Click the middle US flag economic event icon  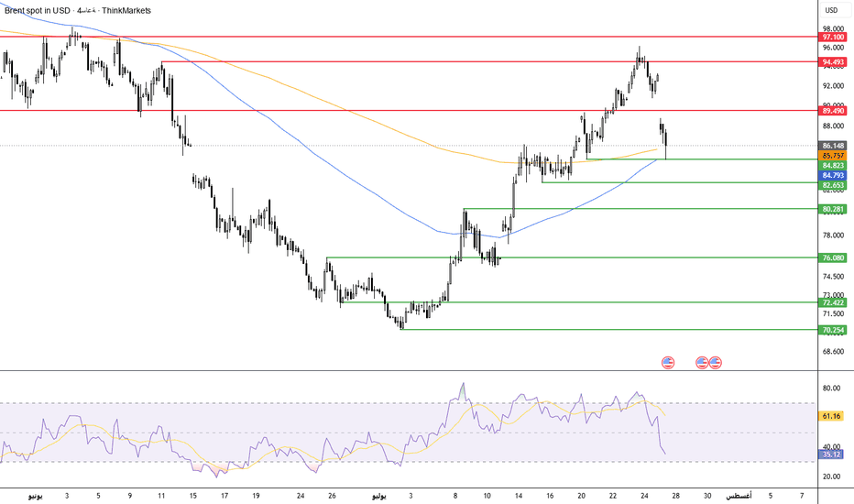(702, 362)
